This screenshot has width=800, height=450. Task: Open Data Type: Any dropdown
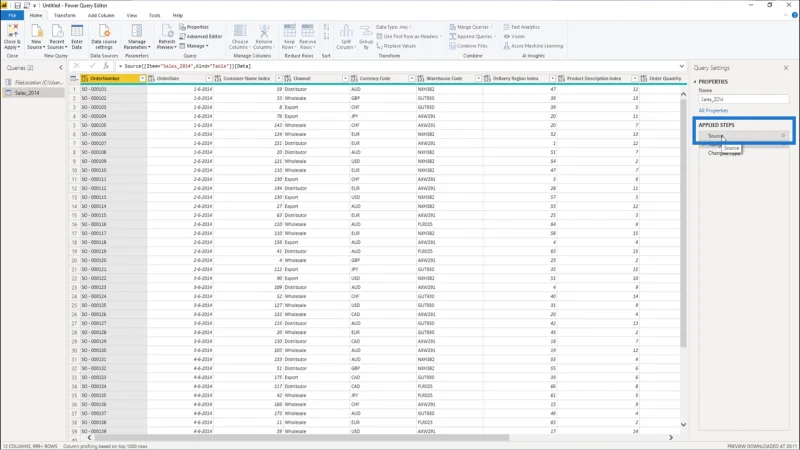pos(393,27)
